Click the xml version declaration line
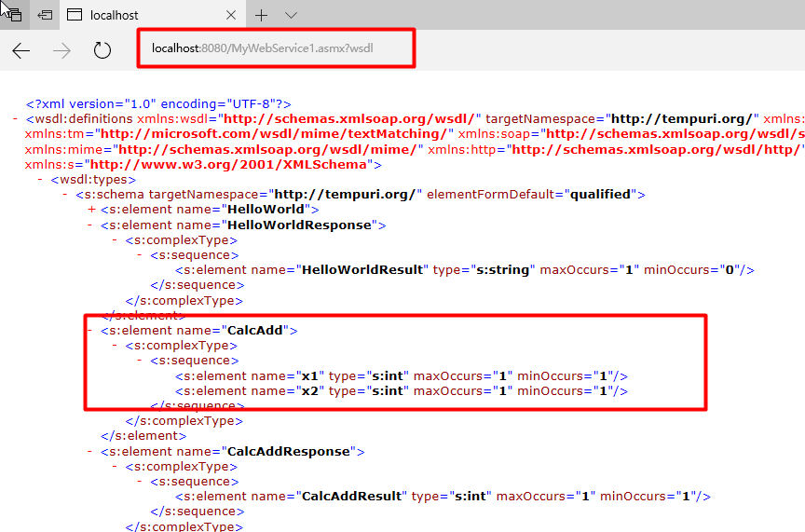The image size is (805, 532). (158, 104)
